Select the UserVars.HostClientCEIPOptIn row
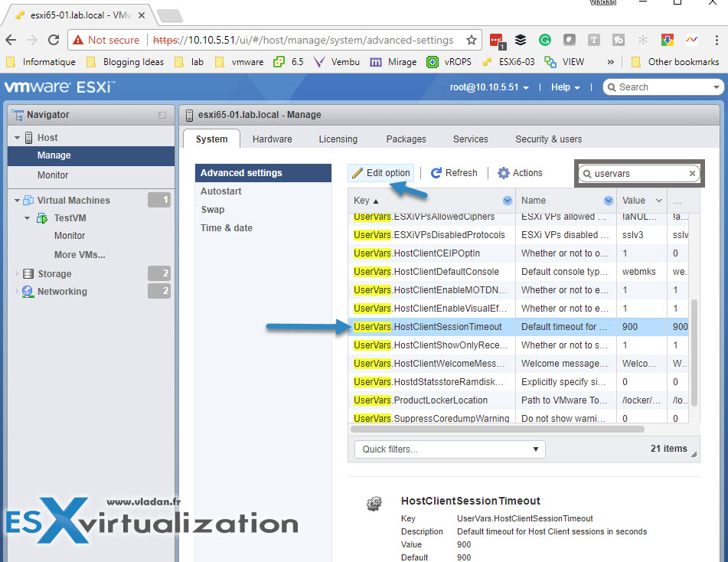Viewport: 728px width, 562px height. click(518, 253)
